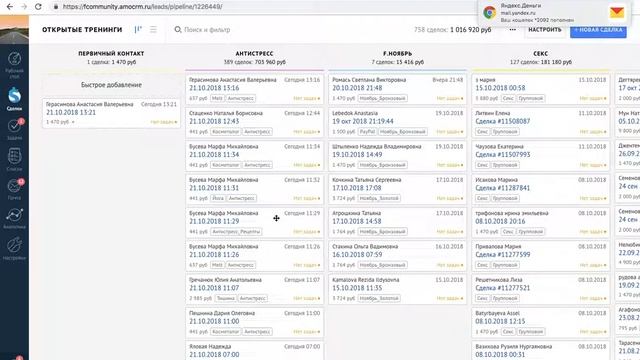
Task: Open Сделка #11277599
Action: (x=502, y=254)
